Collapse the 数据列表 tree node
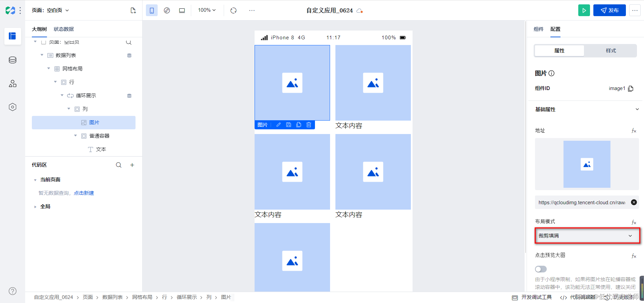 pos(42,55)
